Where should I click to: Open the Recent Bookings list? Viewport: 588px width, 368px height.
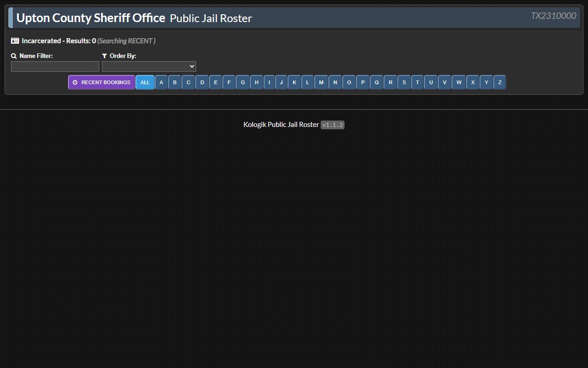[102, 82]
